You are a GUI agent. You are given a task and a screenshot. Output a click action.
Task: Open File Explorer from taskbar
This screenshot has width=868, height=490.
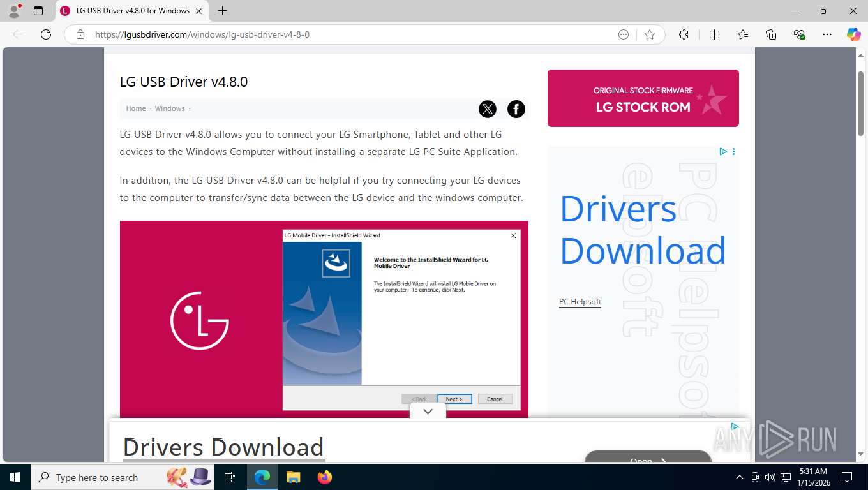[293, 477]
